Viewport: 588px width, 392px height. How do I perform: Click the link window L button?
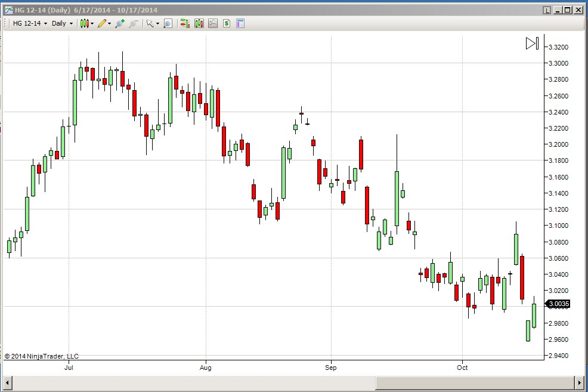[547, 10]
